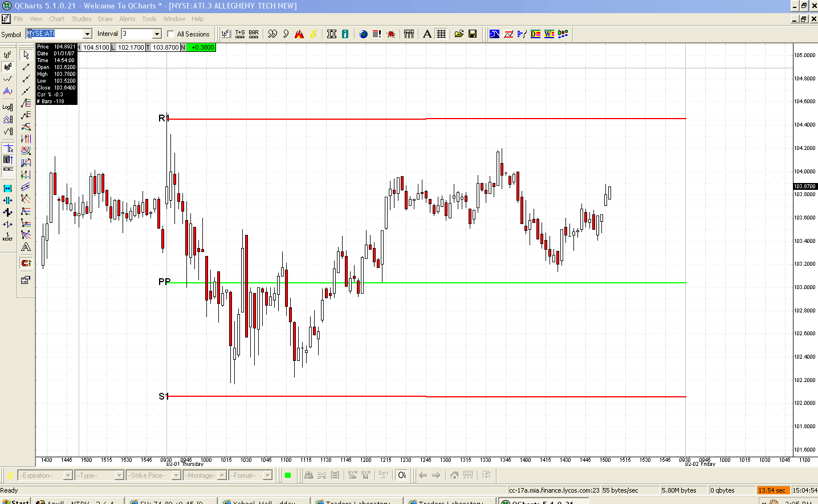Image resolution: width=818 pixels, height=504 pixels.
Task: Switch to Yahoo! Mail taskbar window
Action: point(265,501)
